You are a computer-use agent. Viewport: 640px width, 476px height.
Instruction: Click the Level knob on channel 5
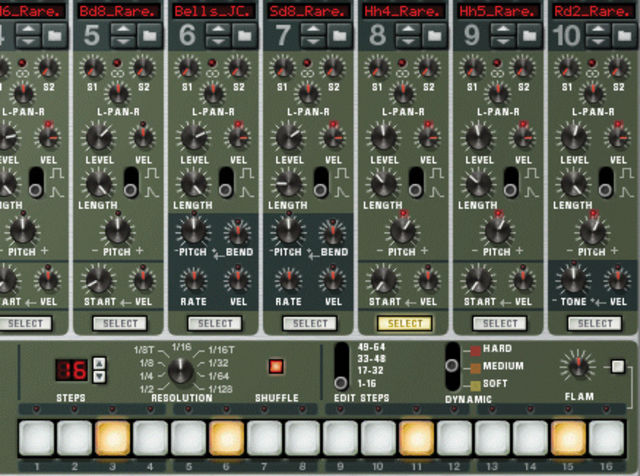(x=99, y=138)
